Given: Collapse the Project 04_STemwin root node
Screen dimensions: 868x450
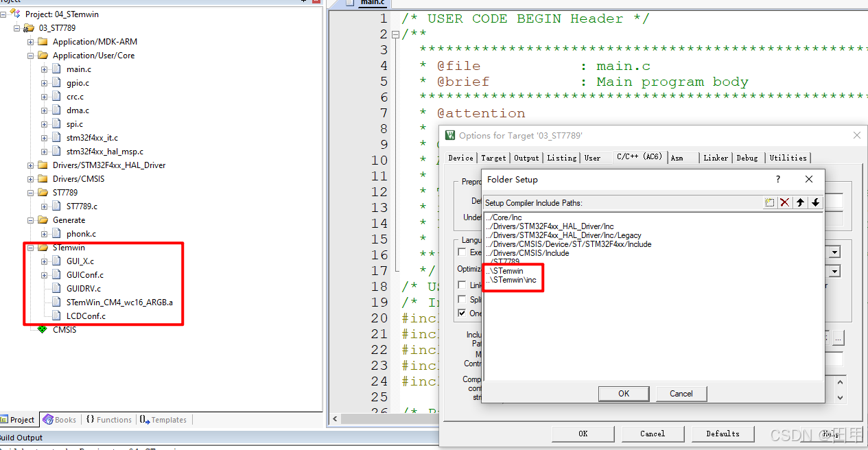Looking at the screenshot, I should point(3,14).
